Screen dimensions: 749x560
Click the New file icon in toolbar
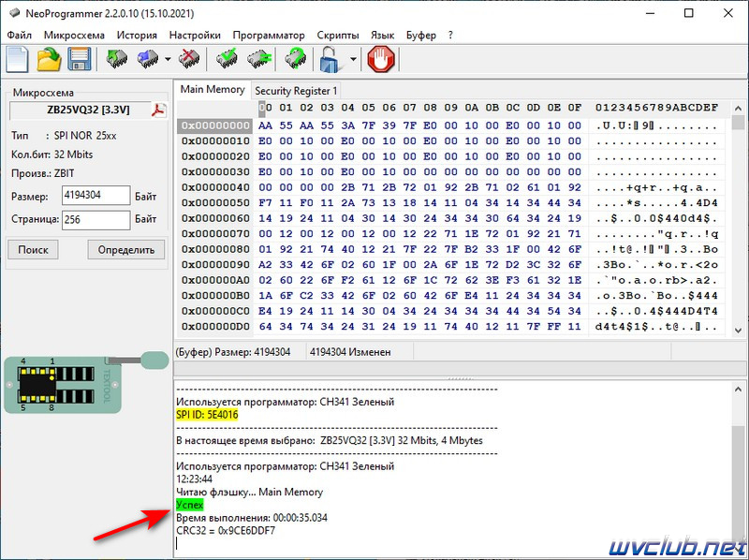click(17, 59)
